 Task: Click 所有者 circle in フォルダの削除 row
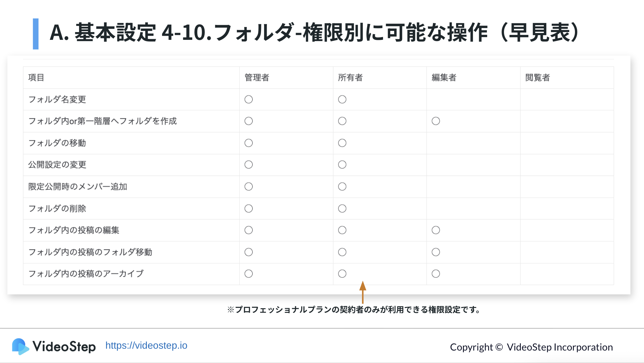pyautogui.click(x=342, y=208)
